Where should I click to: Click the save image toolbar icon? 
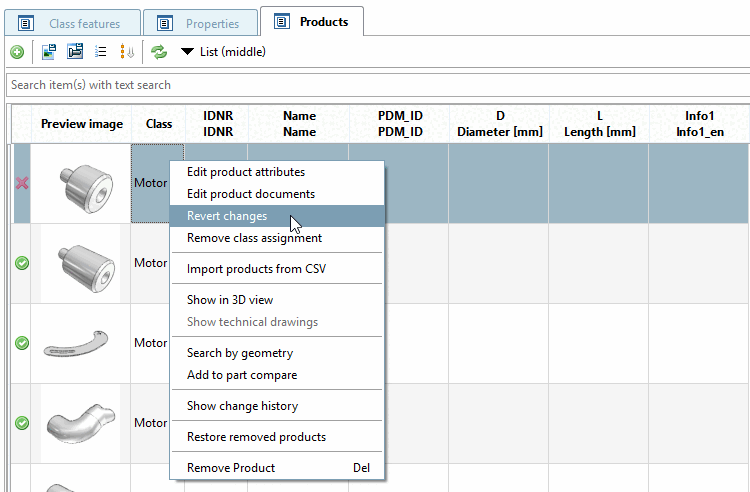[48, 52]
